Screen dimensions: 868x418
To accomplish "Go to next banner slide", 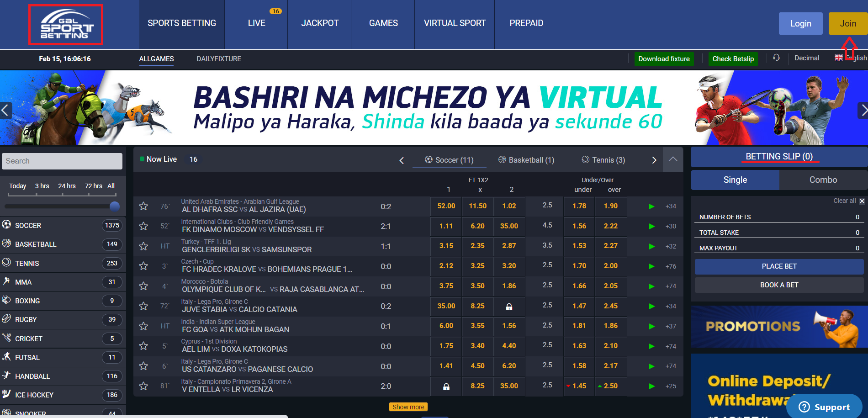I will point(863,110).
